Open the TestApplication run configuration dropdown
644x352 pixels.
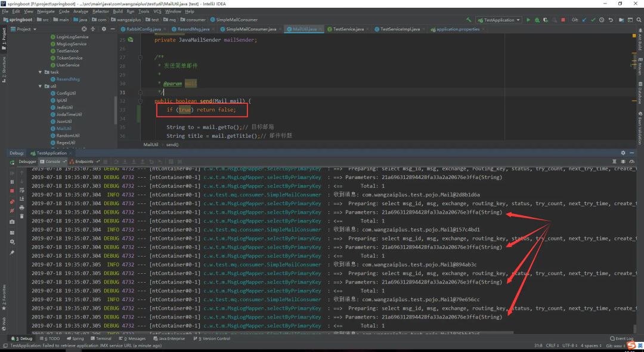[498, 20]
